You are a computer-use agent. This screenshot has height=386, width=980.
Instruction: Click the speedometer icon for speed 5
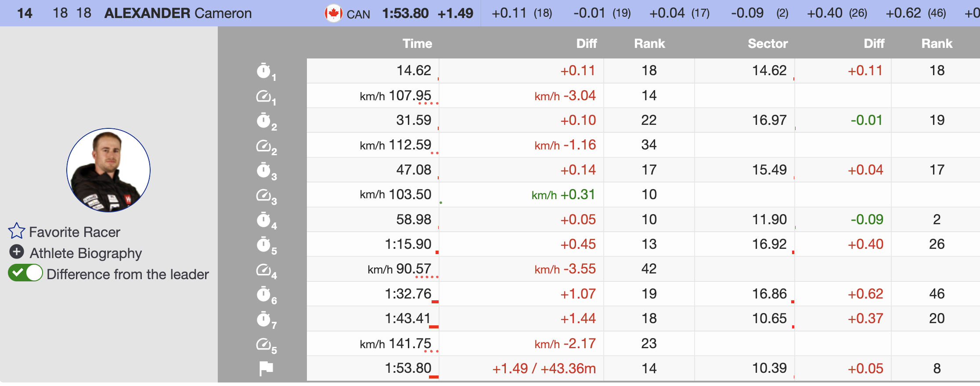[x=264, y=344]
